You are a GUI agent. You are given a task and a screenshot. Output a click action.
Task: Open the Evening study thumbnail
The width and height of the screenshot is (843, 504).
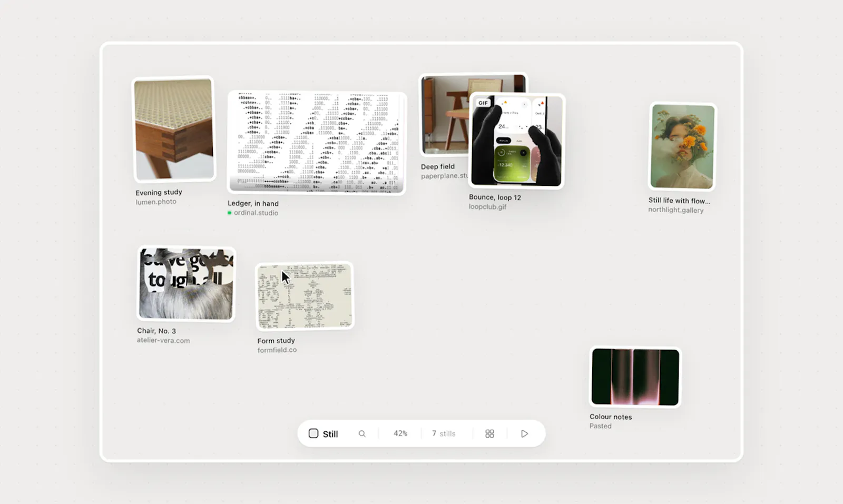pos(174,130)
